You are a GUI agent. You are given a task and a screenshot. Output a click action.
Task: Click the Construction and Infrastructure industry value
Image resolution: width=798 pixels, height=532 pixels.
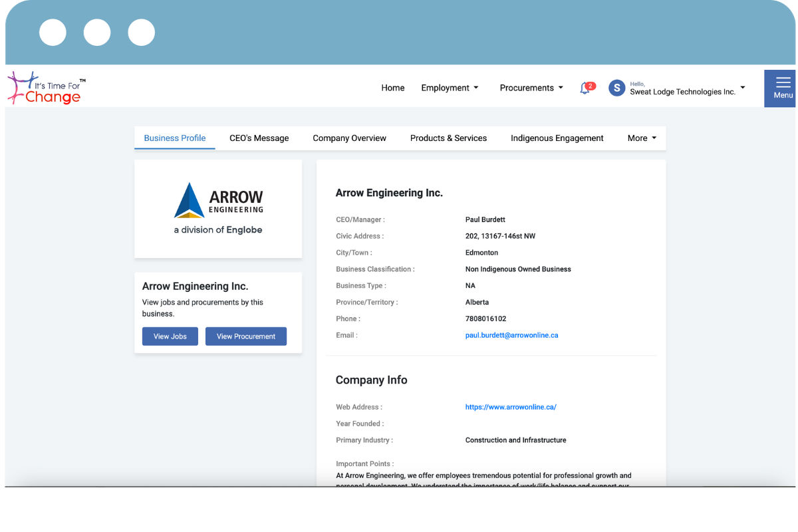coord(516,440)
